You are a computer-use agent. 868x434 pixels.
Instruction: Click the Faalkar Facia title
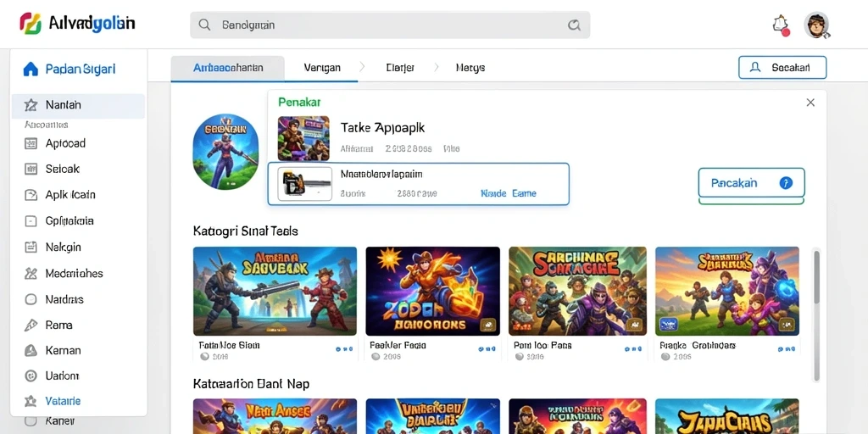pos(398,345)
